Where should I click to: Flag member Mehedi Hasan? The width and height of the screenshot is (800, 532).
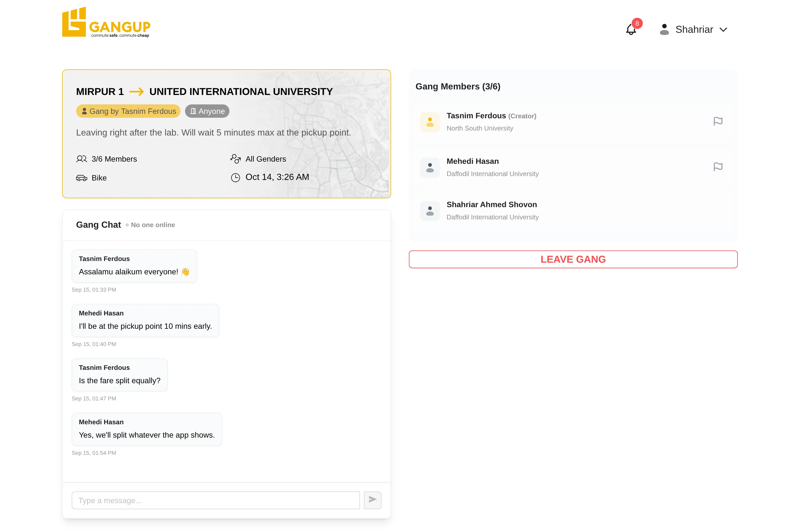[x=717, y=167]
